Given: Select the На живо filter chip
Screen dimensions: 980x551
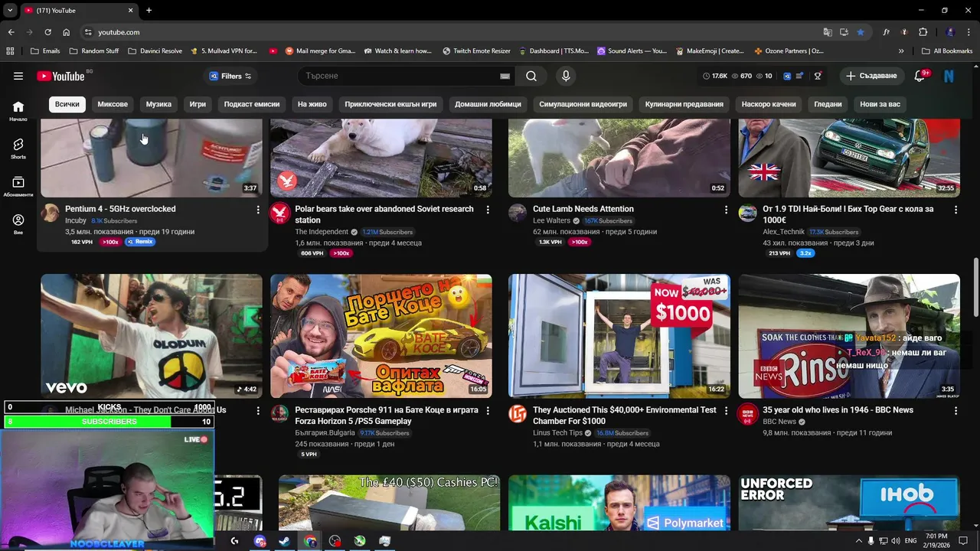Looking at the screenshot, I should pyautogui.click(x=312, y=104).
